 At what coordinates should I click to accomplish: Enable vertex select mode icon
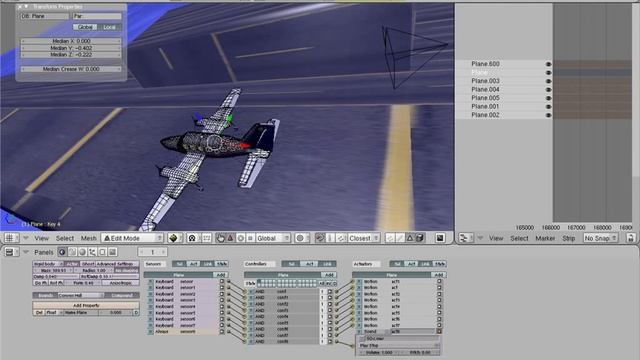point(390,238)
